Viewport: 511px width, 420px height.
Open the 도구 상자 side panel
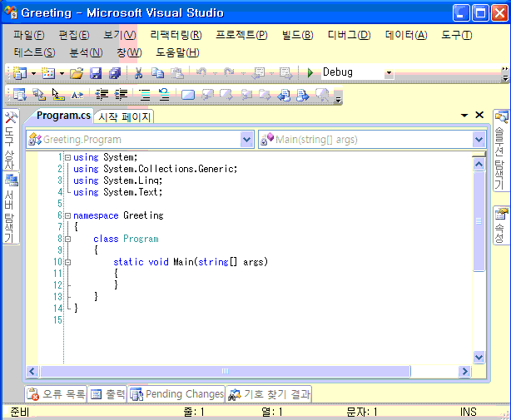click(x=11, y=141)
